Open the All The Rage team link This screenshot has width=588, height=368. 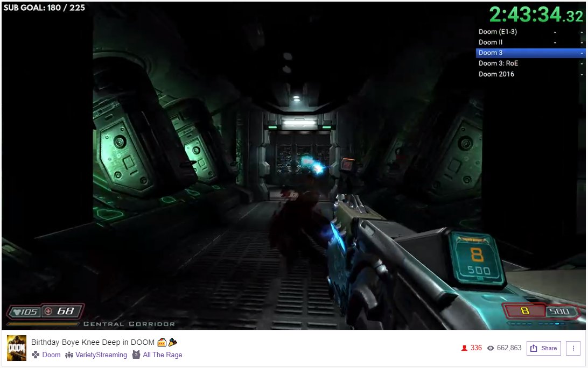click(x=163, y=355)
